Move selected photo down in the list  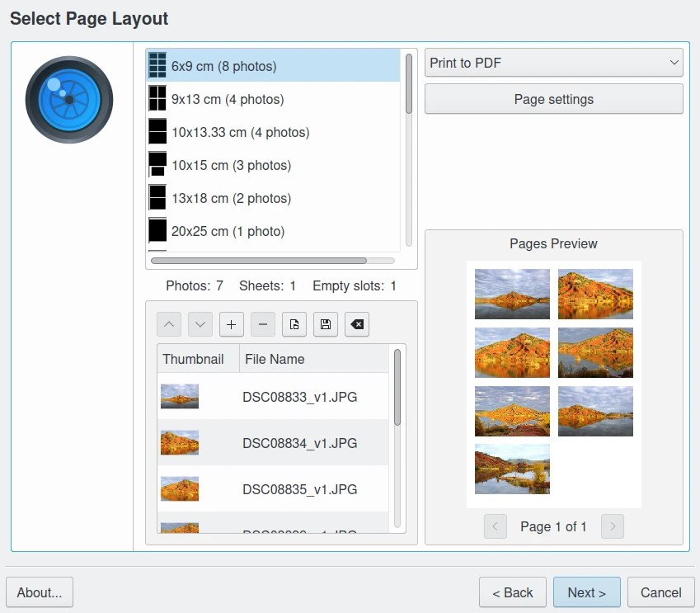point(200,323)
